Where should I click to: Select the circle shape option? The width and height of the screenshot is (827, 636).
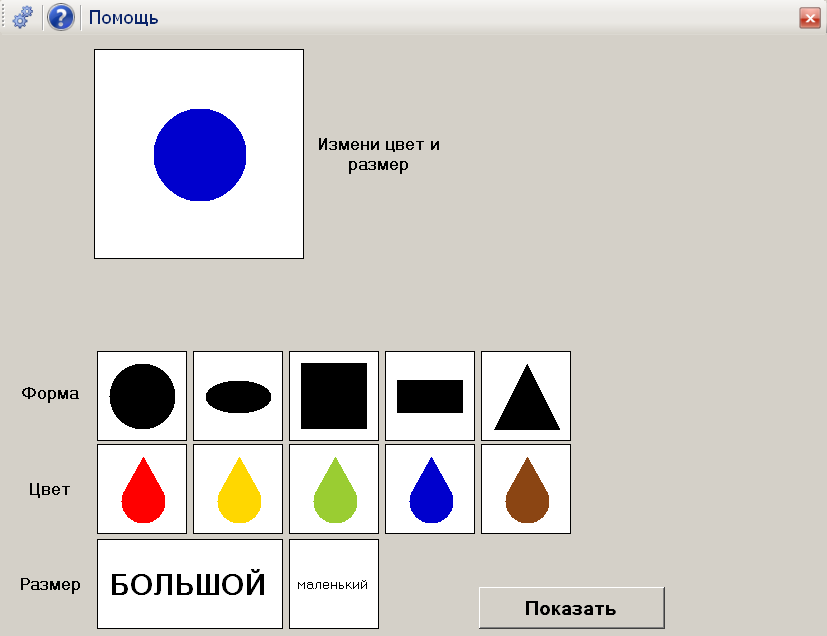pyautogui.click(x=141, y=395)
